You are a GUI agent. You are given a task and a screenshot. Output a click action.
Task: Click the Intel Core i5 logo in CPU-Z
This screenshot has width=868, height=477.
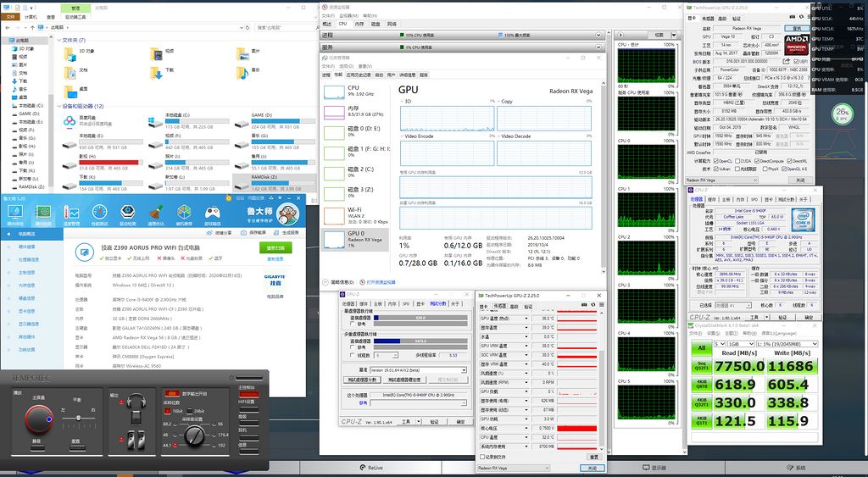(802, 219)
